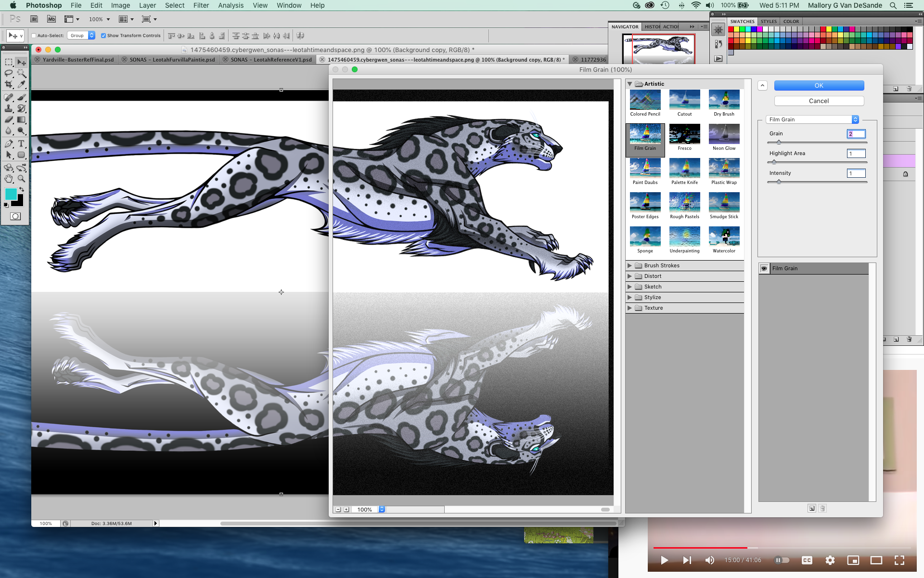The width and height of the screenshot is (924, 578).
Task: Select the Type tool
Action: click(x=21, y=144)
